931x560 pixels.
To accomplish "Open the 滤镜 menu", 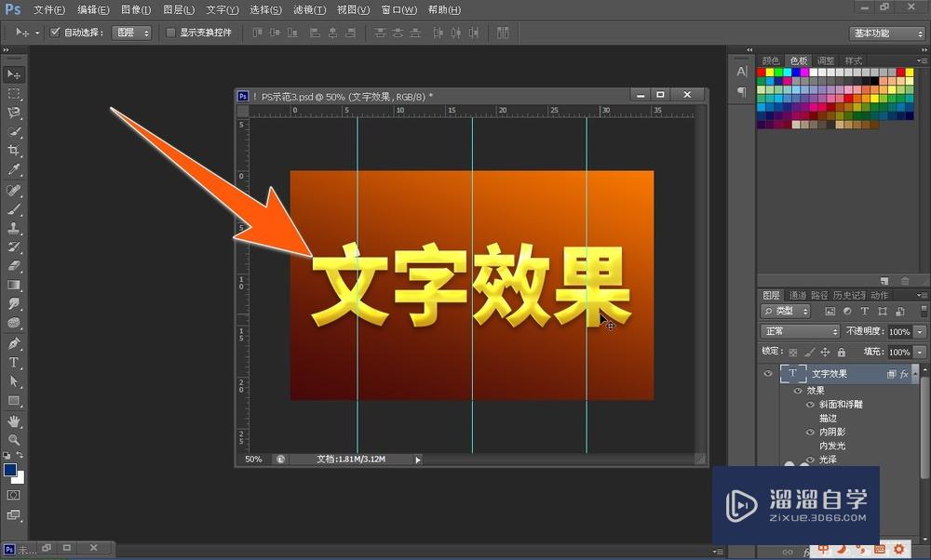I will 310,9.
